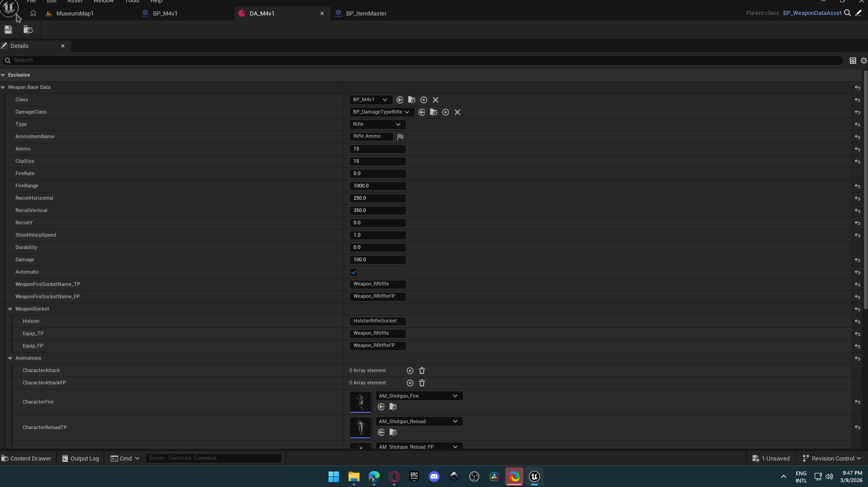
Task: Use selected asset for DamageClass arrow icon
Action: coord(422,112)
